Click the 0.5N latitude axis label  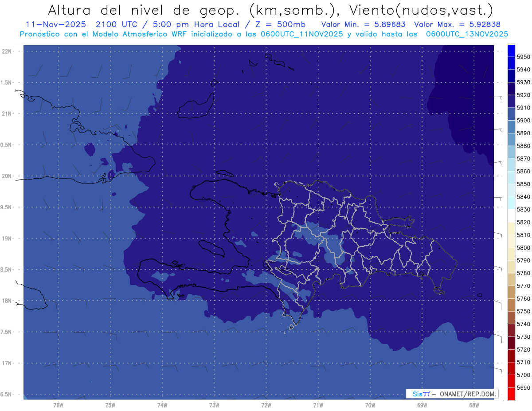6,145
